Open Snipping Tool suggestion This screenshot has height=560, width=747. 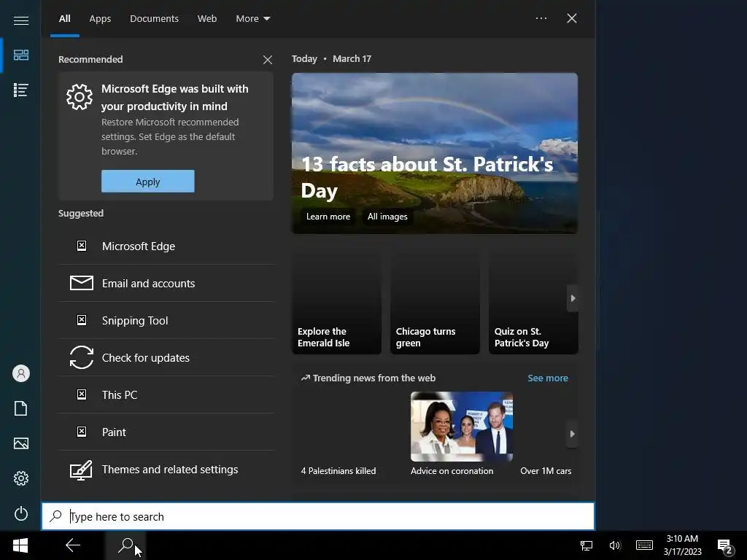(166, 321)
